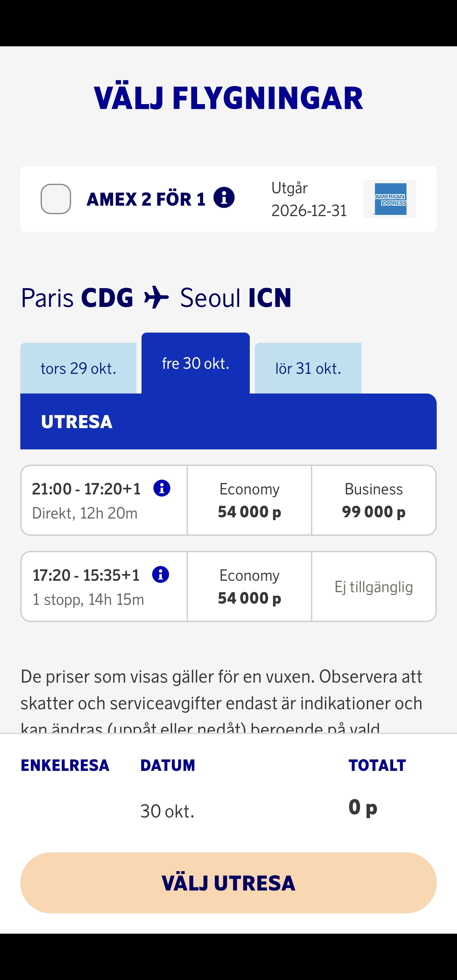
Task: Select the fre 30 okt. tab
Action: coord(195,363)
